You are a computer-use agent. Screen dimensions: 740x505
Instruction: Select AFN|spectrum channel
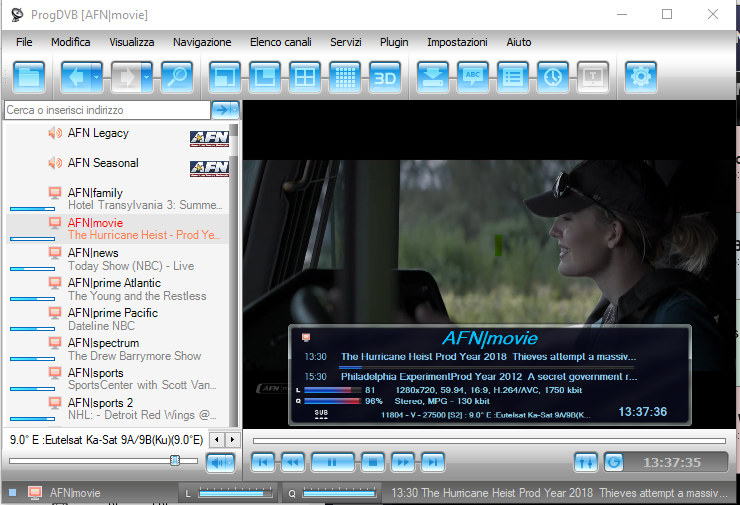coord(118,349)
